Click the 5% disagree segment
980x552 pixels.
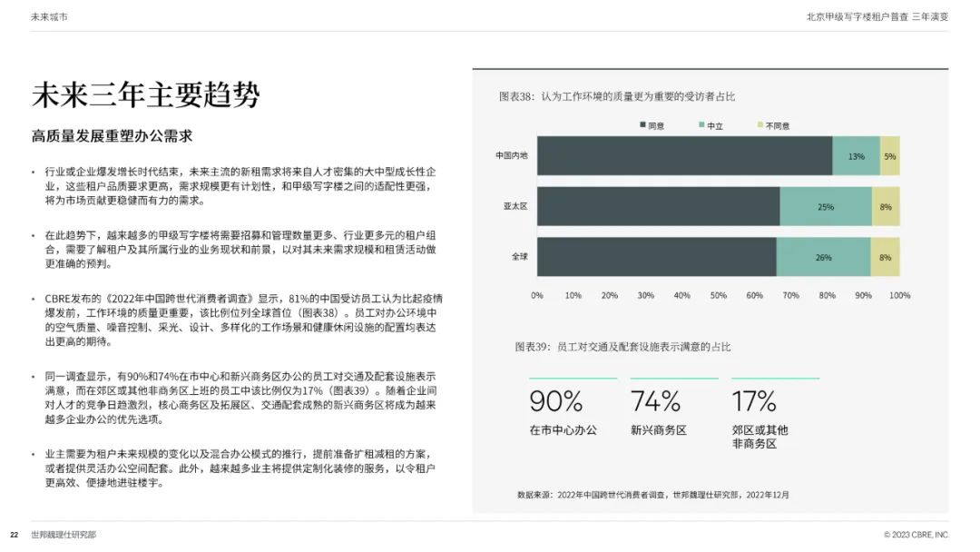point(890,155)
